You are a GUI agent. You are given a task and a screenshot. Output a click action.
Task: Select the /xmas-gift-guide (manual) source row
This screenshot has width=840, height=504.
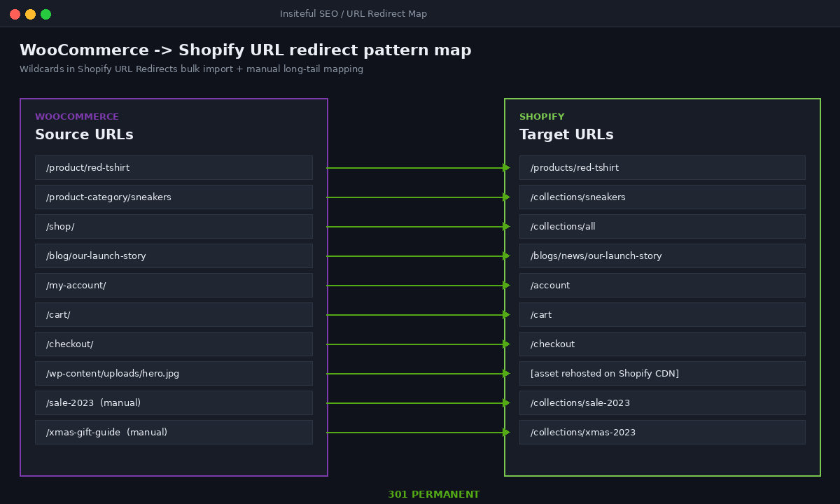click(174, 433)
